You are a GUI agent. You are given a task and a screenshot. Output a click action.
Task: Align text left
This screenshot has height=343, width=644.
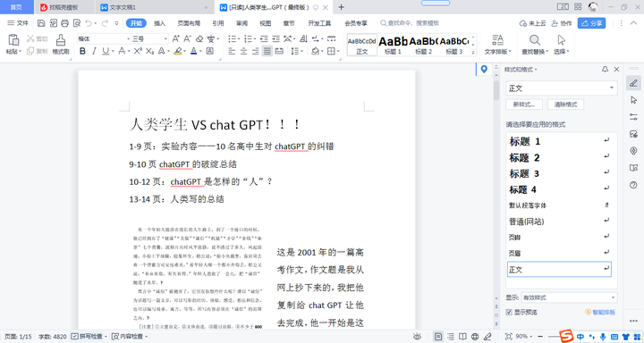click(232, 51)
